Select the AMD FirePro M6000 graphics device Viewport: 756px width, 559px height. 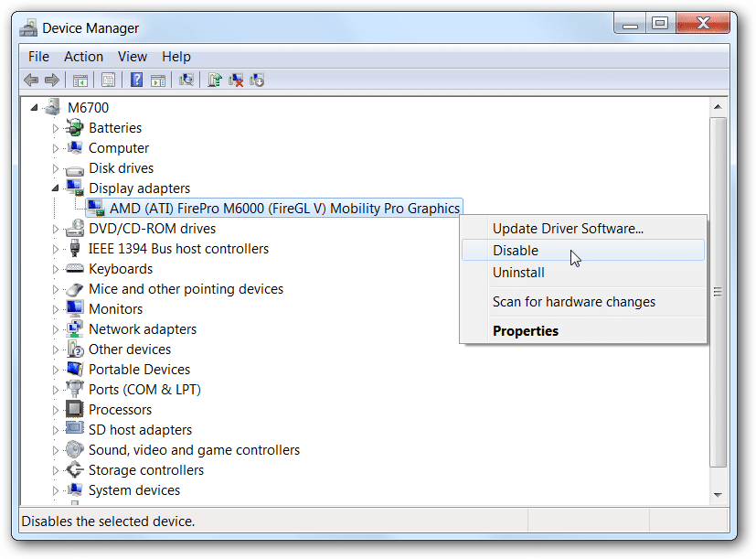[x=284, y=209]
